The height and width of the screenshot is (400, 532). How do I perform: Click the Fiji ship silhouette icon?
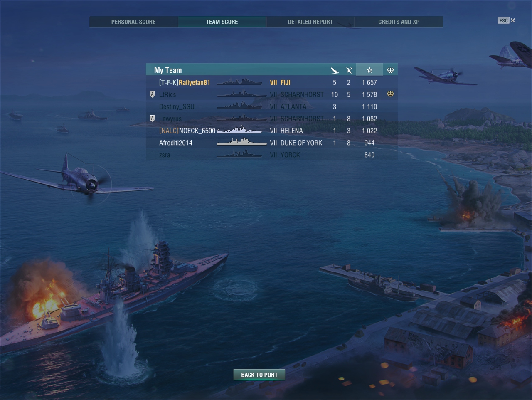[239, 82]
